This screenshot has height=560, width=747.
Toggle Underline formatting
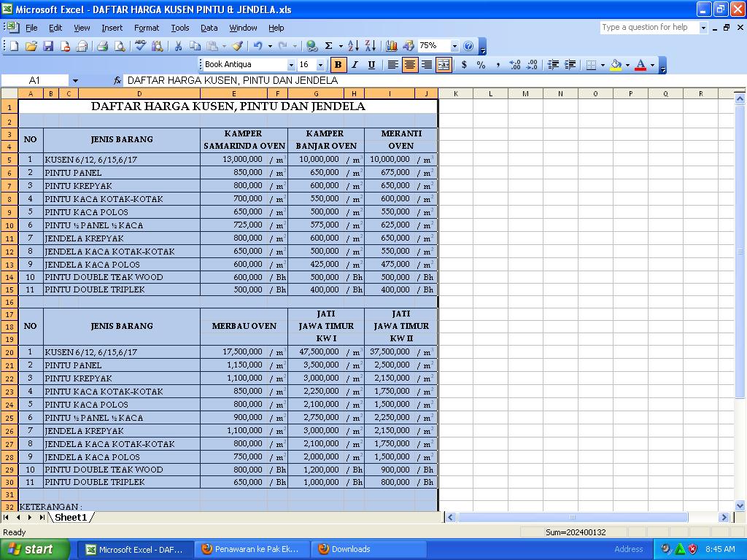(x=372, y=65)
